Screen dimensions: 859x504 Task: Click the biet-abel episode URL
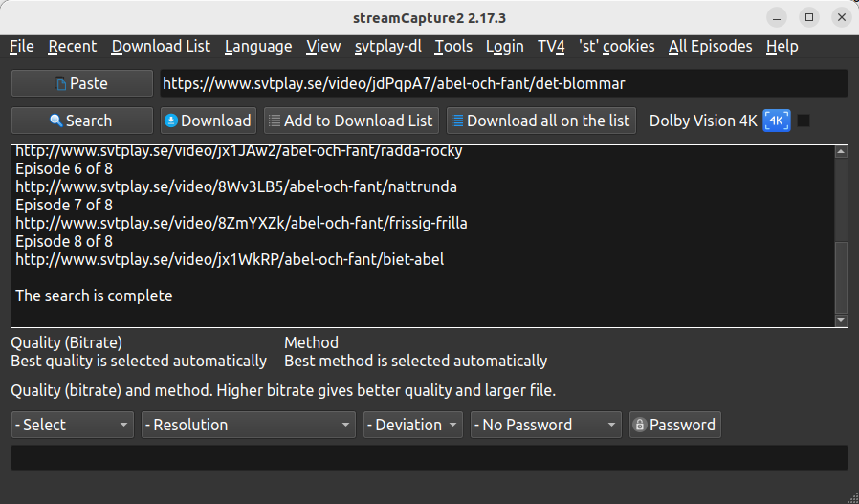coord(230,259)
